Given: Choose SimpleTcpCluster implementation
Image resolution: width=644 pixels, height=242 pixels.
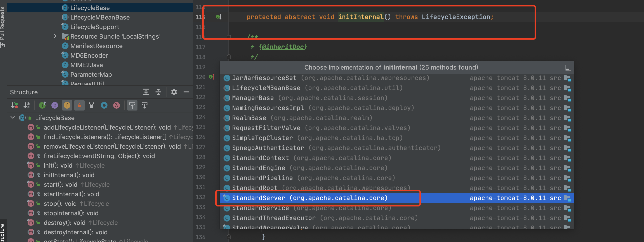Looking at the screenshot, I should pos(397,138).
